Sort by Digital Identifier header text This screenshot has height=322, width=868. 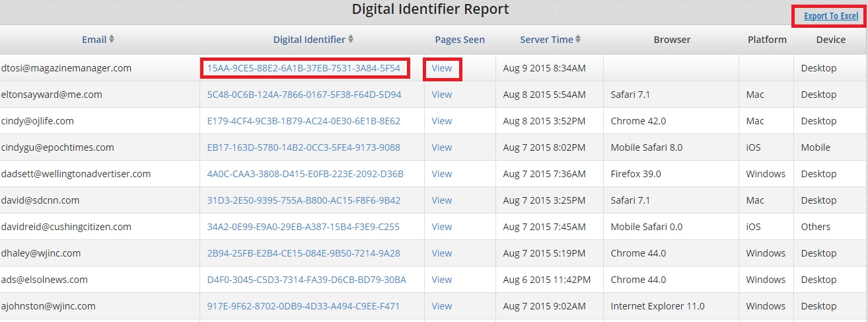tap(309, 40)
